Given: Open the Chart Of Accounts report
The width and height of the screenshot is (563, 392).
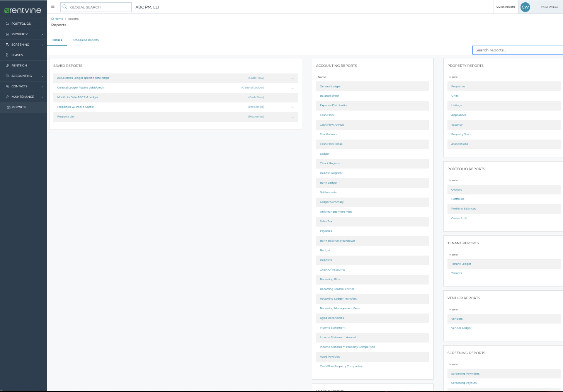Looking at the screenshot, I should [332, 269].
